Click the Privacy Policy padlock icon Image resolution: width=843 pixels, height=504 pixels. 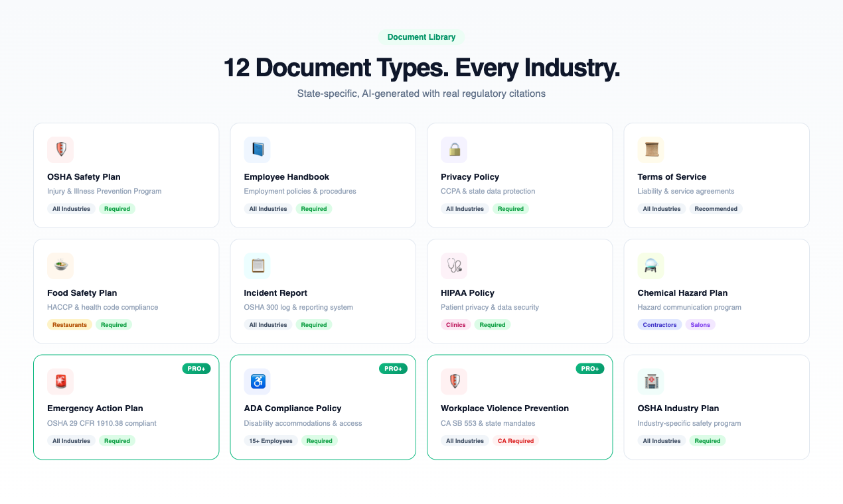pos(454,150)
